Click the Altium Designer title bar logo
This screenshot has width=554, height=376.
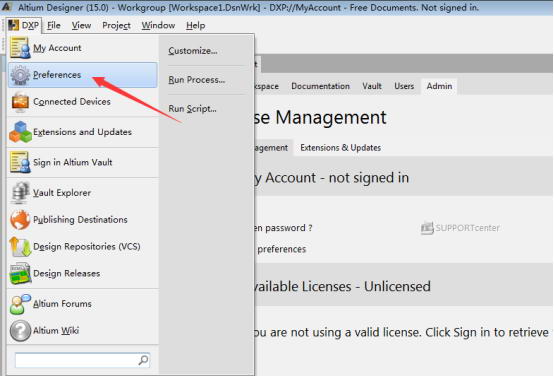(6, 6)
